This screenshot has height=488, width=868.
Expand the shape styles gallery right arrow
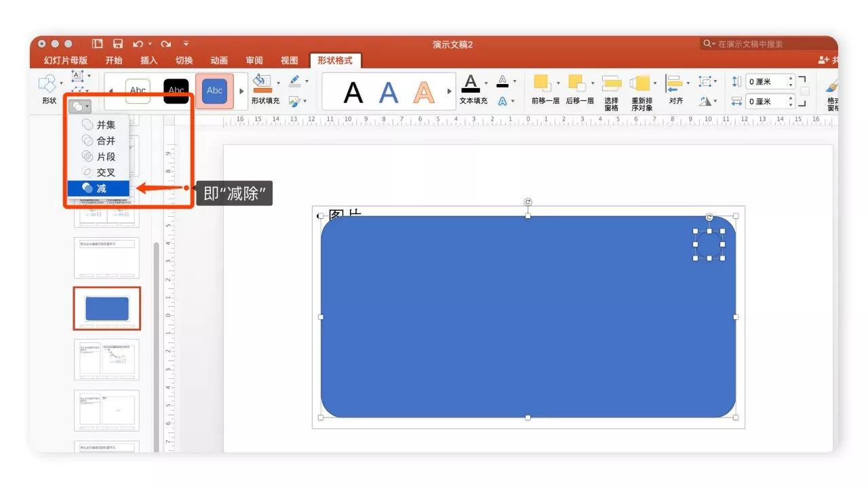click(x=242, y=91)
